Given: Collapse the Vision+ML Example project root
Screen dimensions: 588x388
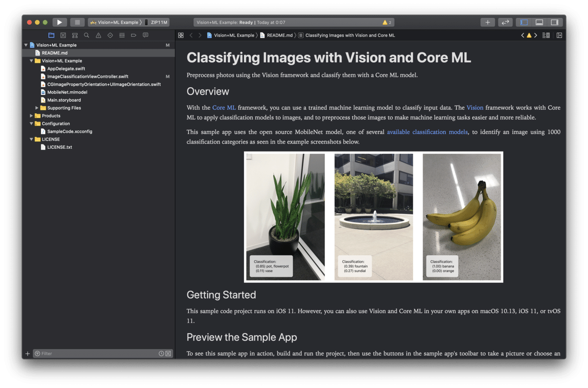Looking at the screenshot, I should point(26,45).
